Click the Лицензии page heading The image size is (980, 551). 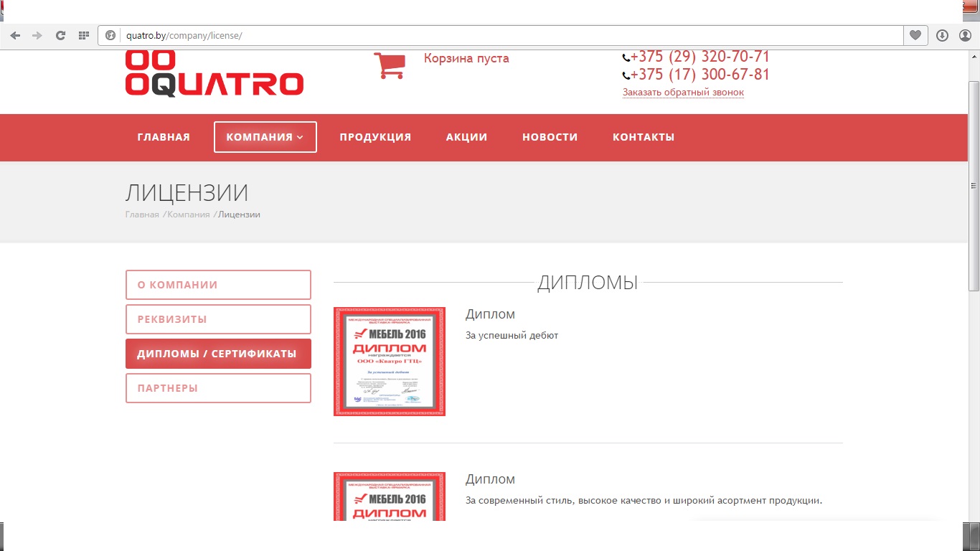(x=187, y=193)
